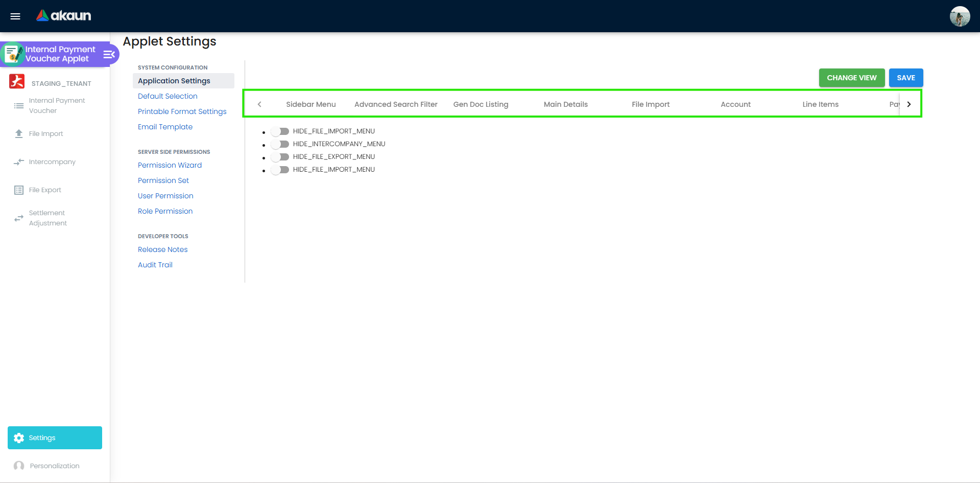Open the profile avatar in top right
Viewport: 980px width, 483px height.
[x=960, y=16]
